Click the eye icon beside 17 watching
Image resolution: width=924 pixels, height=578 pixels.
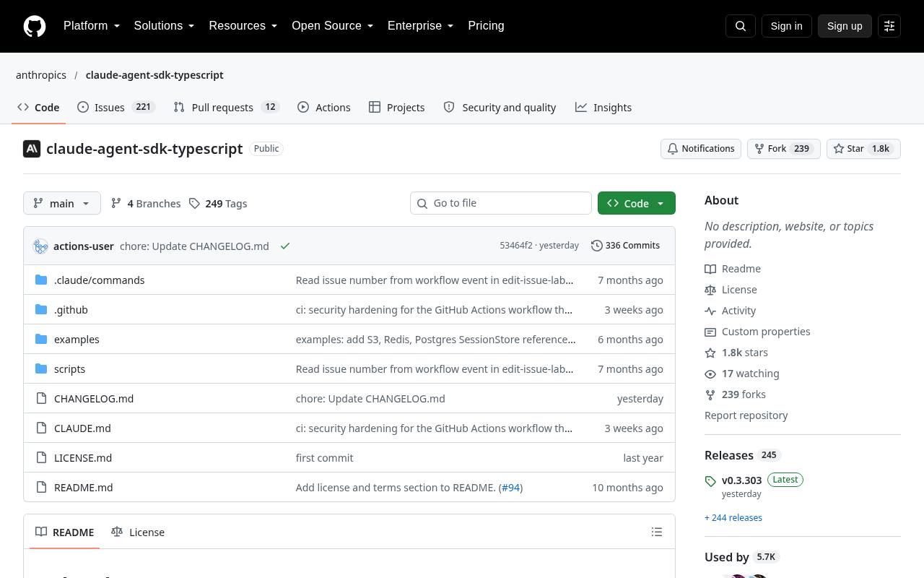pyautogui.click(x=710, y=374)
